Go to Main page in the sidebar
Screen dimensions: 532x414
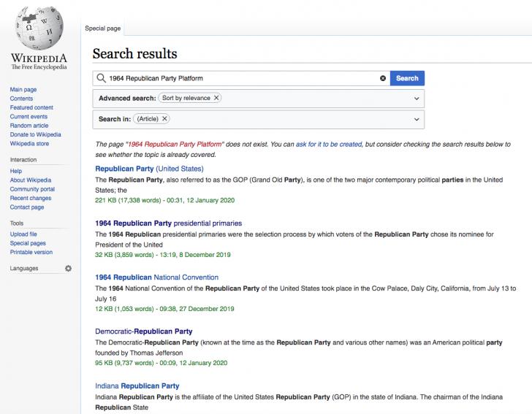pyautogui.click(x=23, y=90)
